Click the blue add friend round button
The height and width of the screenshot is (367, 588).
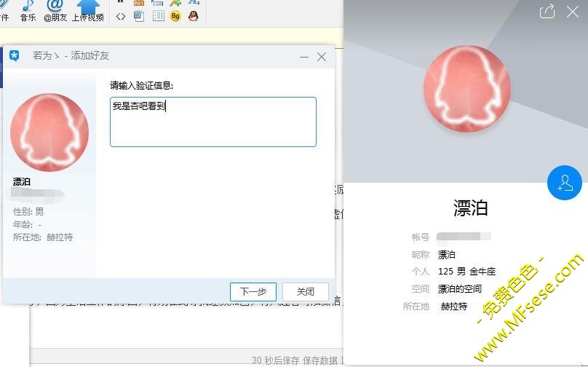pos(564,183)
